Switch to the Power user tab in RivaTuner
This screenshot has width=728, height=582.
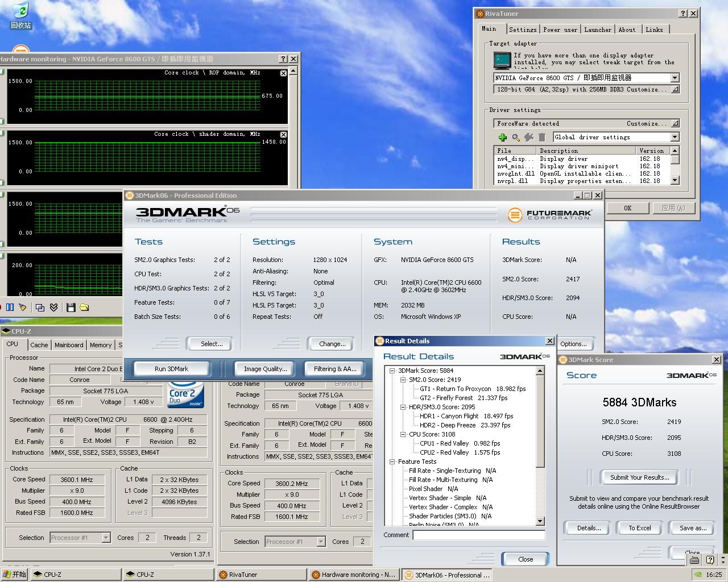click(x=560, y=30)
